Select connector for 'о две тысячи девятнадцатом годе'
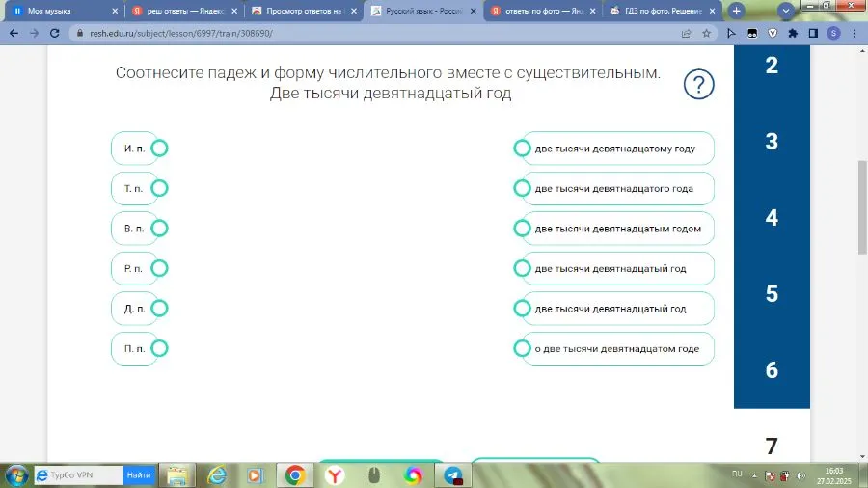 pos(522,348)
